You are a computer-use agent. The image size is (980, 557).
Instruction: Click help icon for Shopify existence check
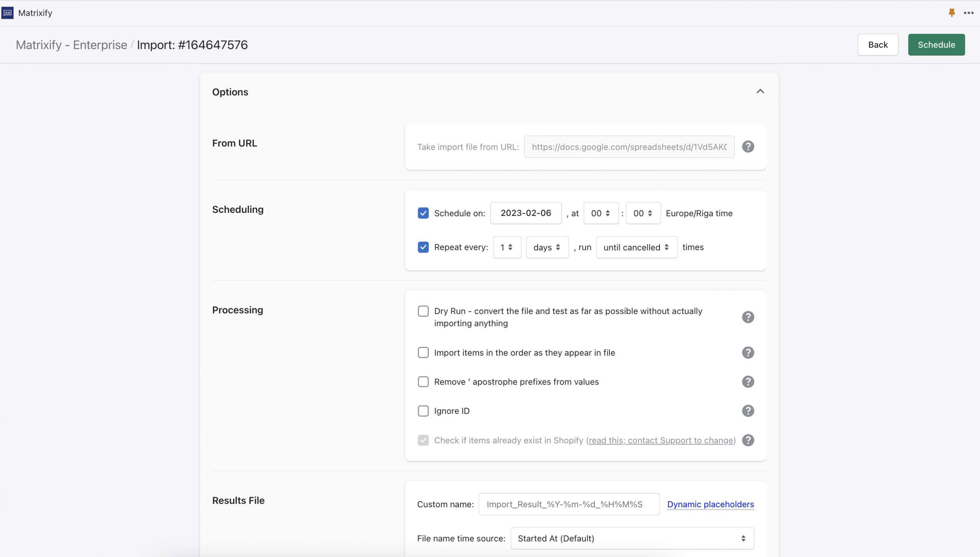click(x=748, y=440)
